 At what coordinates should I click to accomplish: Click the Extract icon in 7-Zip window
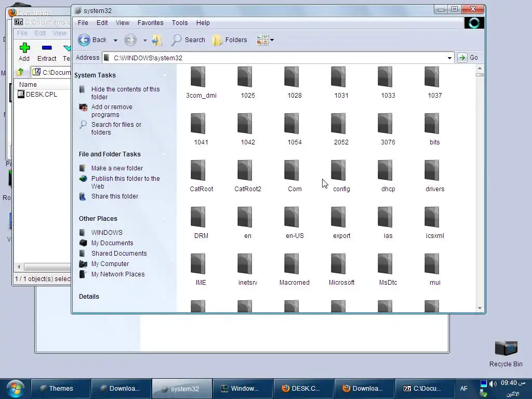coord(47,47)
